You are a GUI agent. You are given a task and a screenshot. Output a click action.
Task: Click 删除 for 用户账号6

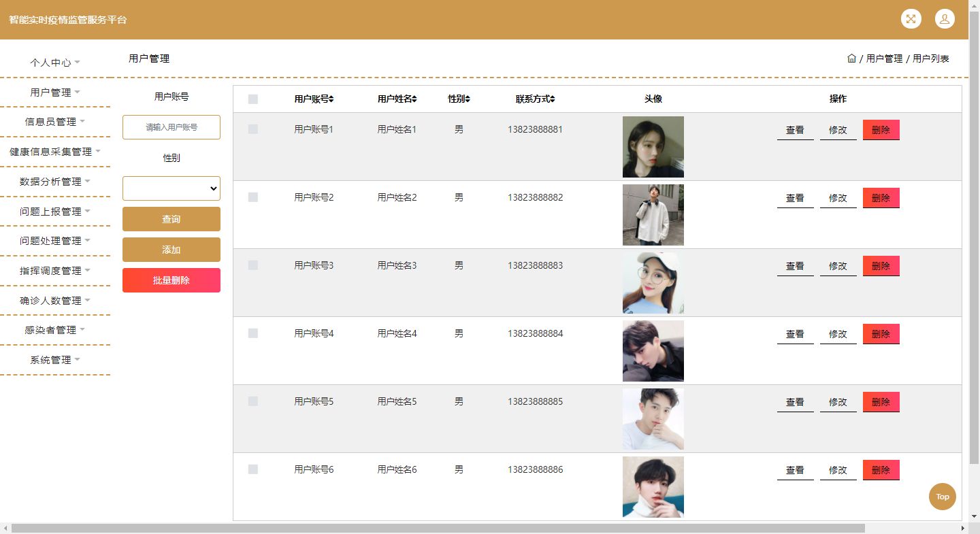click(881, 470)
